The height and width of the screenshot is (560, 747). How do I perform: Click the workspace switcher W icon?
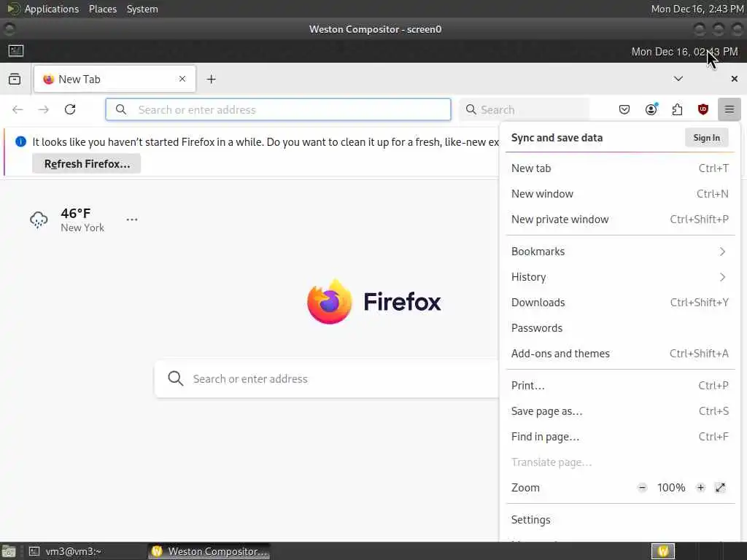tap(663, 551)
